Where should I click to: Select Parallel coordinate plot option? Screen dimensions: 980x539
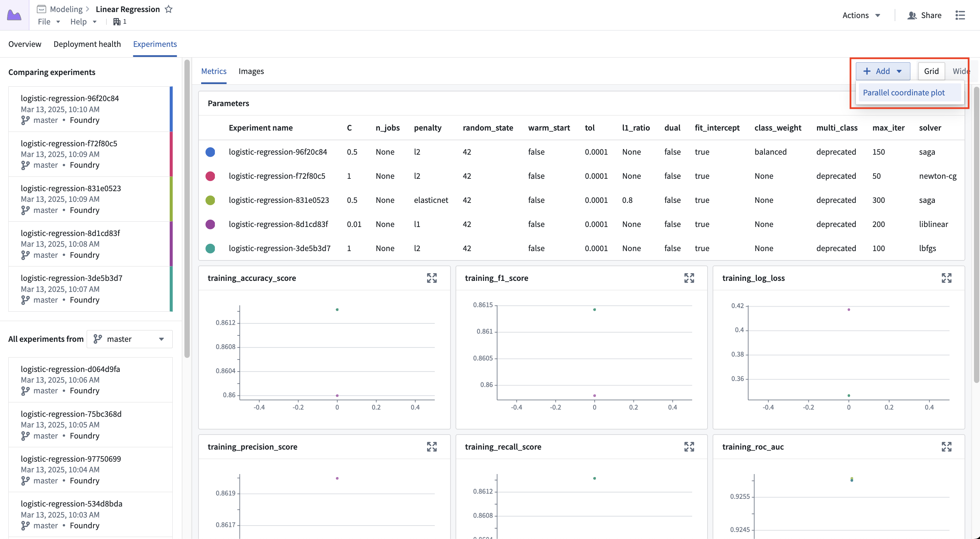[x=910, y=92]
